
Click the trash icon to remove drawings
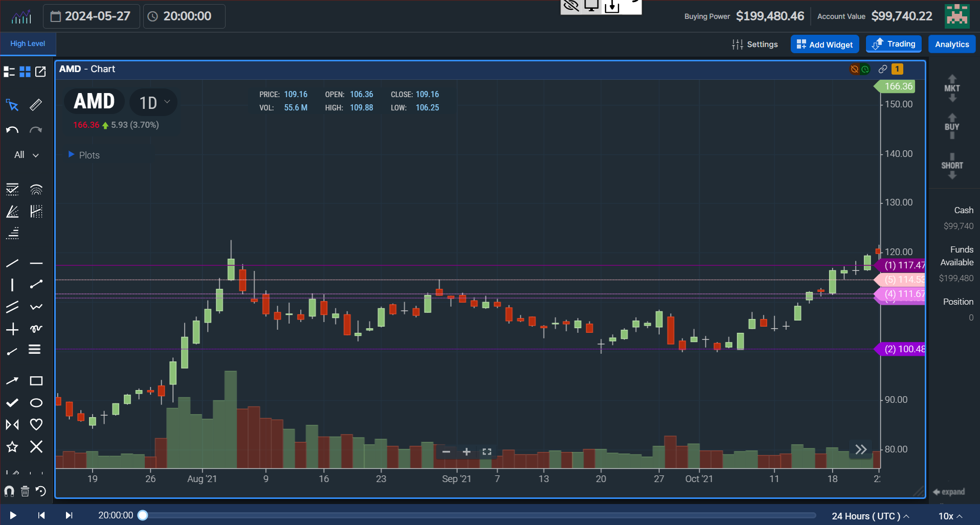click(x=25, y=491)
